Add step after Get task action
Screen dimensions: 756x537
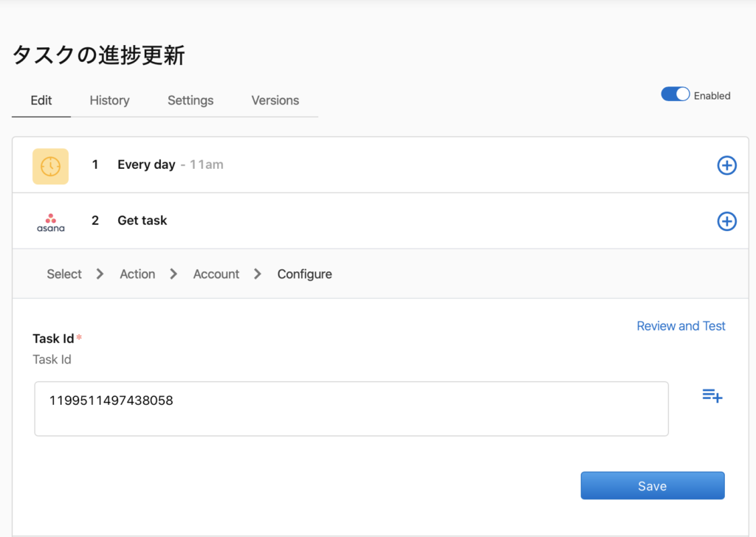click(x=726, y=221)
